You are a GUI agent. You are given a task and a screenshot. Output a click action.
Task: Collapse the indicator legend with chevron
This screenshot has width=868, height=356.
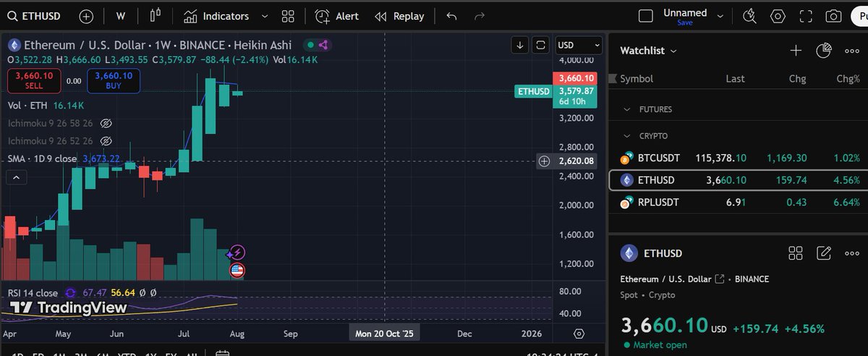pos(17,177)
